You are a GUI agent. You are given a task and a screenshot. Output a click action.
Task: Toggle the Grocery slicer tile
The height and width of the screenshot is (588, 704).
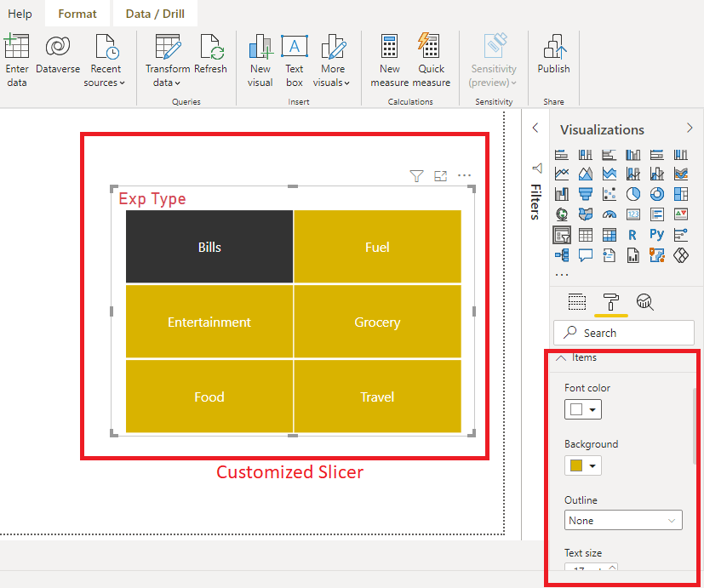click(377, 322)
